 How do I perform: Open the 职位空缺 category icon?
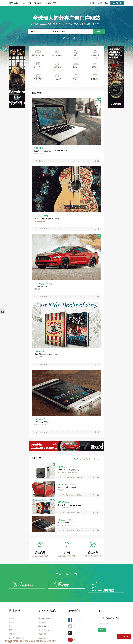pyautogui.click(x=76, y=76)
